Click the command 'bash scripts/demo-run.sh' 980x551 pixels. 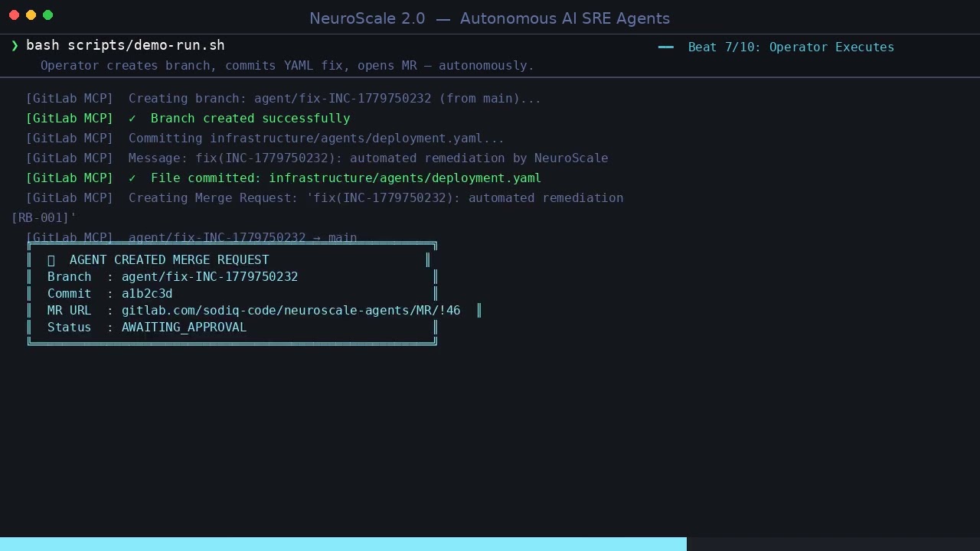126,45
